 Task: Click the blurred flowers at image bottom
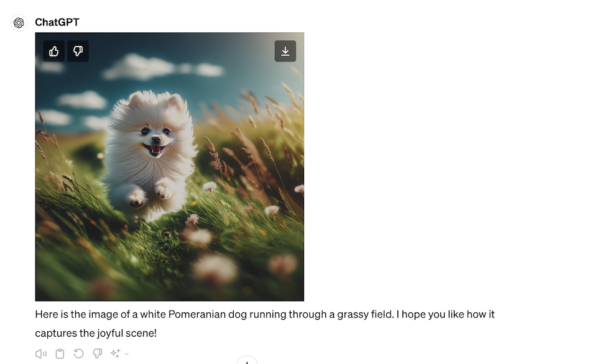coord(215,267)
